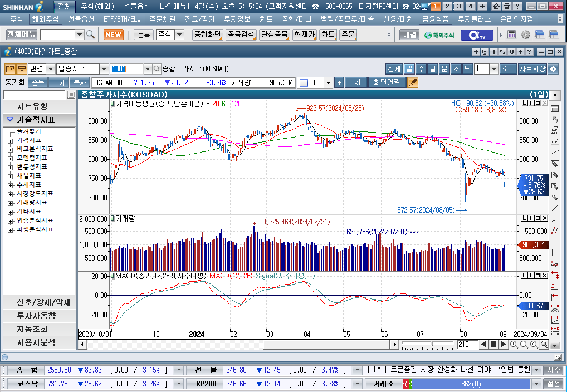Click the pin icon in 파워차트 title bar
567x392 pixels.
pos(520,52)
